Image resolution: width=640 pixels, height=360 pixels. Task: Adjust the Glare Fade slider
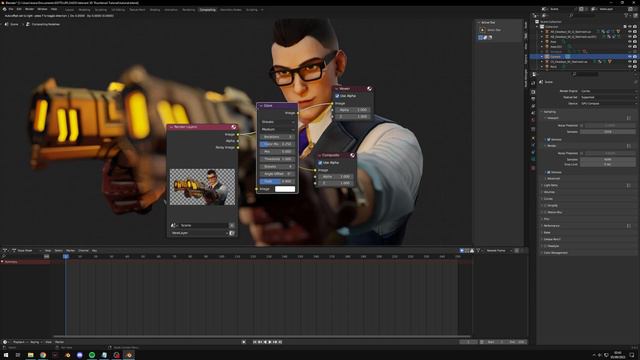tap(278, 181)
